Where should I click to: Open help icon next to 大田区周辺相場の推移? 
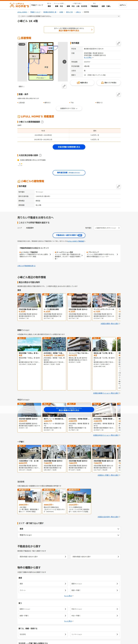pos(40,155)
